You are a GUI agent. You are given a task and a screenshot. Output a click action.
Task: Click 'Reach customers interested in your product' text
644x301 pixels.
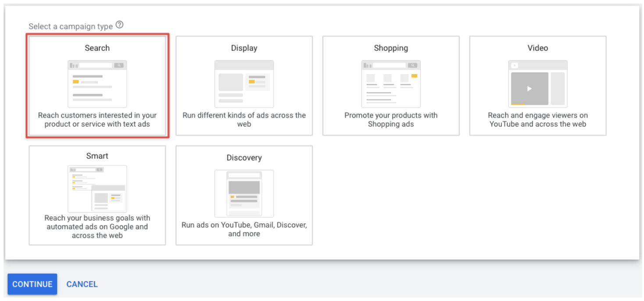click(97, 120)
